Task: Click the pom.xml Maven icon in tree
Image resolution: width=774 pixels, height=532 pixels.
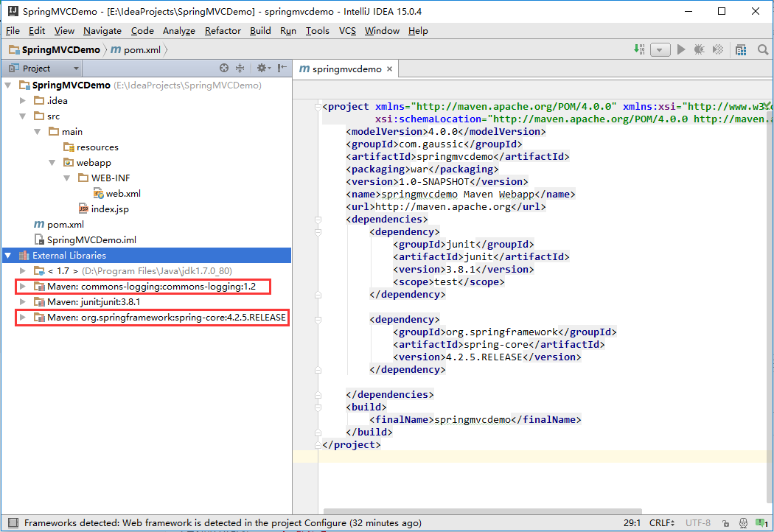Action: [39, 225]
